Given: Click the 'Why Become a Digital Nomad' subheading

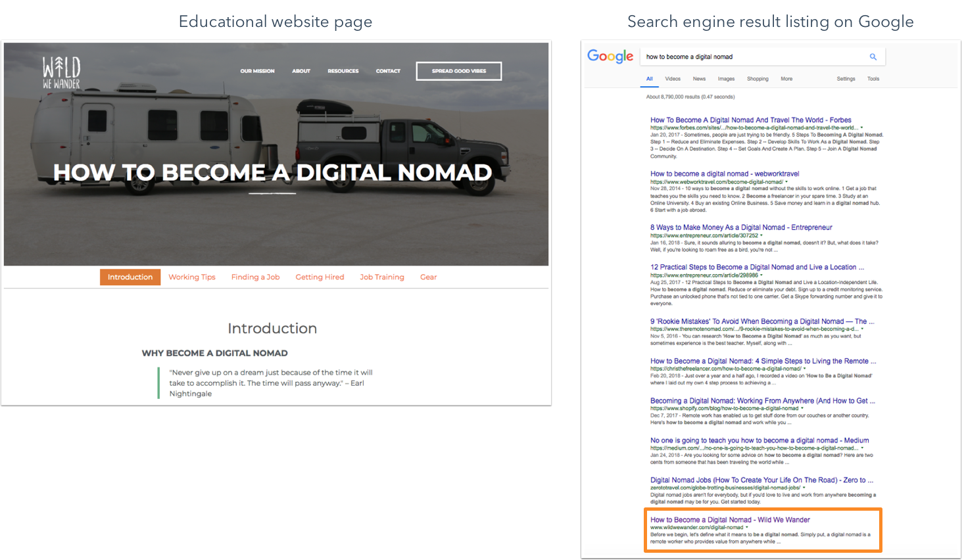Looking at the screenshot, I should tap(215, 354).
